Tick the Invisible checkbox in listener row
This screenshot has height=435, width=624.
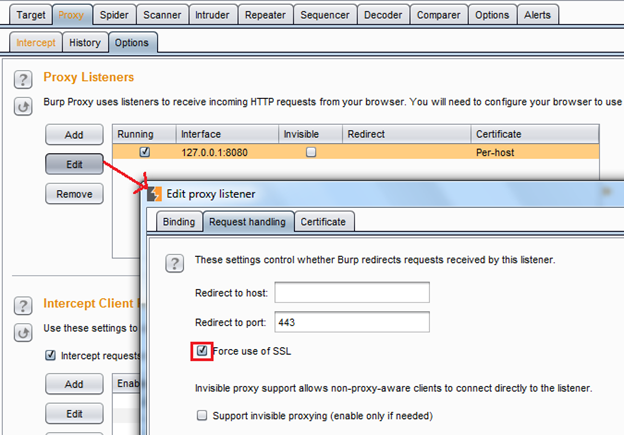(x=311, y=152)
